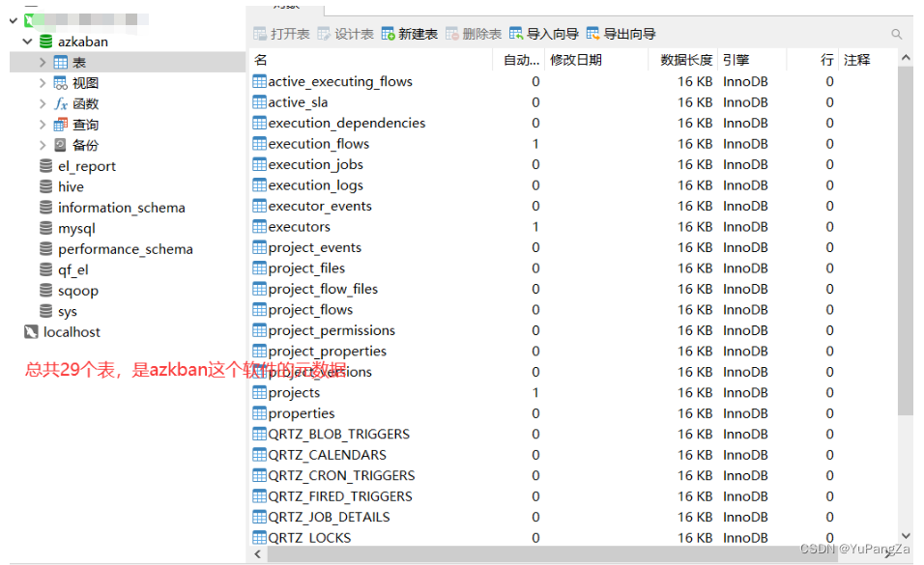Click the search magnifier icon above the table list
Viewport: 924px width, 565px height.
[x=896, y=32]
